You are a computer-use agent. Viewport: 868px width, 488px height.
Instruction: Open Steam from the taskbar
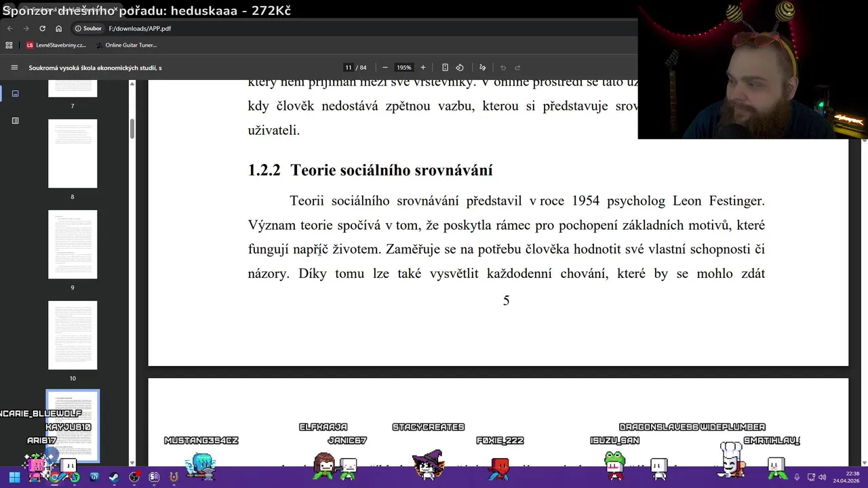(x=114, y=477)
